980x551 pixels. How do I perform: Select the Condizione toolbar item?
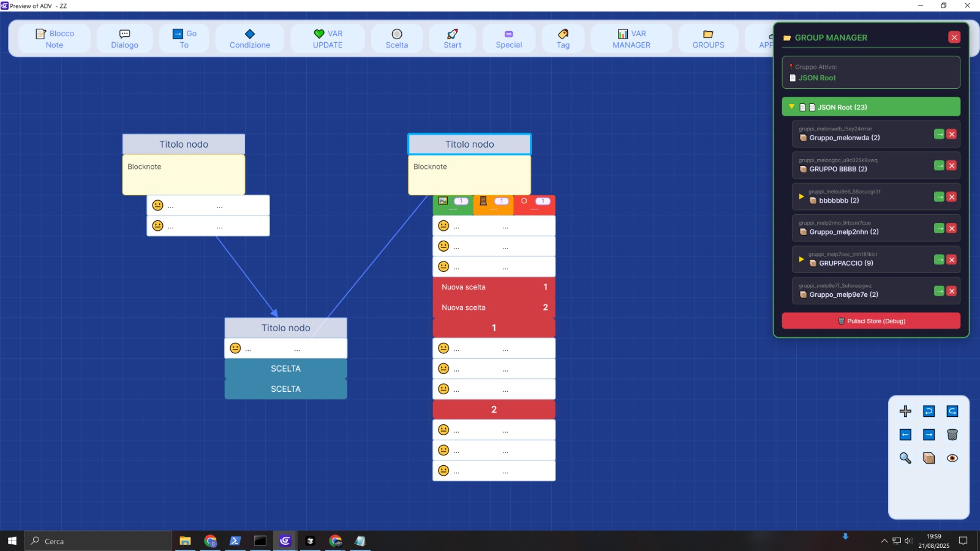click(250, 39)
